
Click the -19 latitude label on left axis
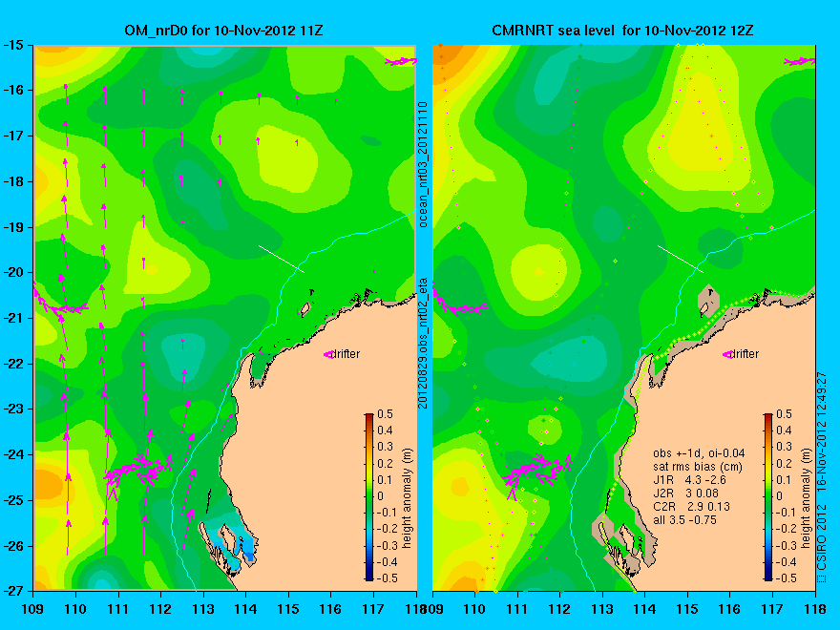click(13, 227)
